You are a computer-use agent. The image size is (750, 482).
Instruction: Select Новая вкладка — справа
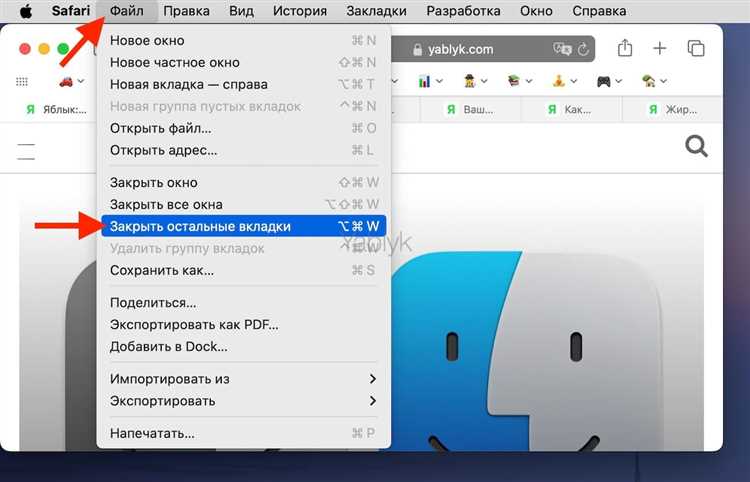[243, 85]
